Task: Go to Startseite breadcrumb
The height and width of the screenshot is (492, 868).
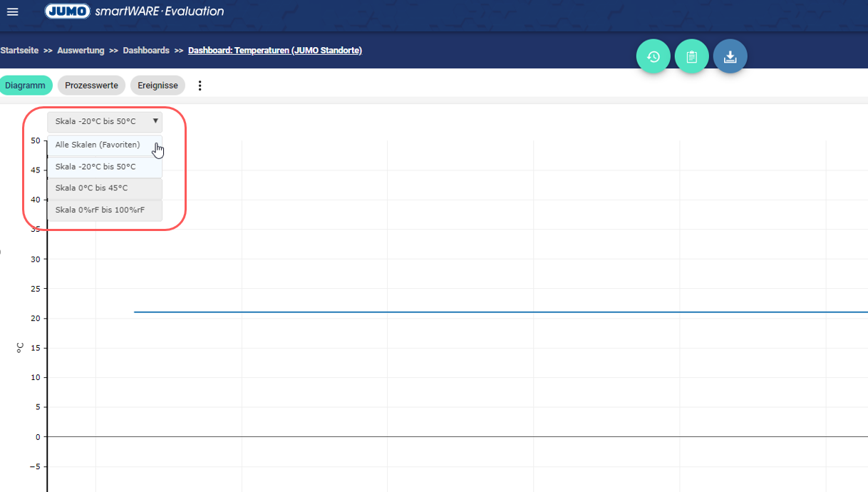Action: point(19,51)
